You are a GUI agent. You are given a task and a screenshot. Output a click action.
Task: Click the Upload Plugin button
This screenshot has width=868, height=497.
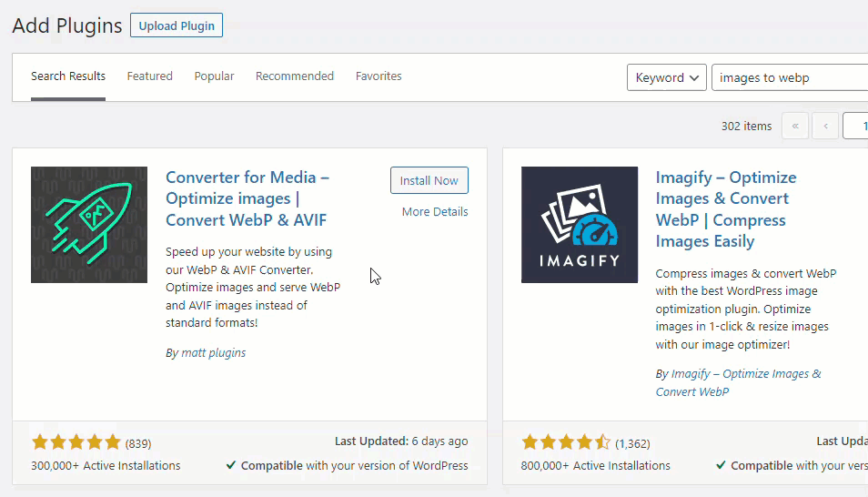tap(177, 25)
